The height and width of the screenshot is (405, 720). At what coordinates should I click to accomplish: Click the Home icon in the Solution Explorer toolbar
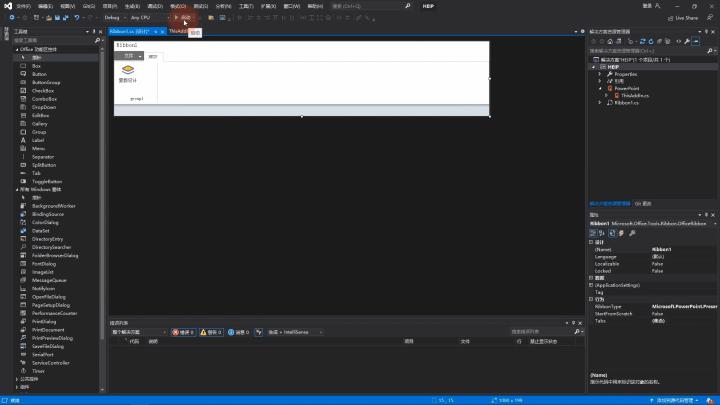[610, 41]
